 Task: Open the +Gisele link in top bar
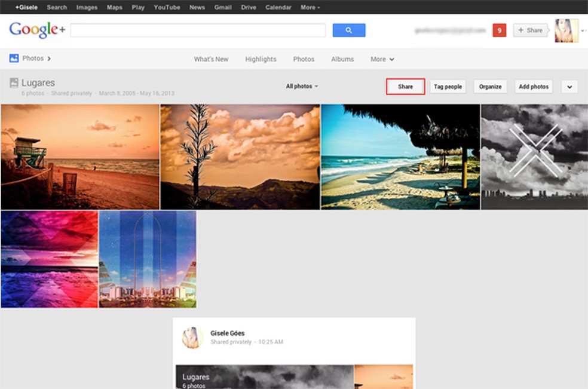(x=26, y=7)
